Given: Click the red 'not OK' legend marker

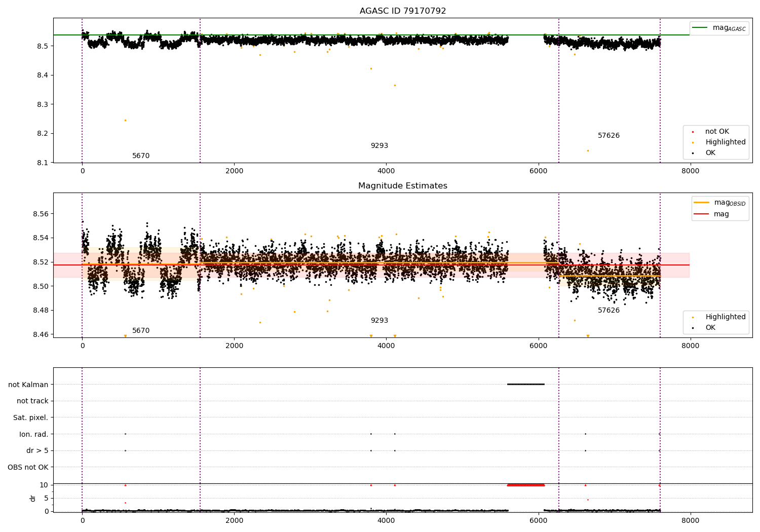Looking at the screenshot, I should click(x=693, y=132).
